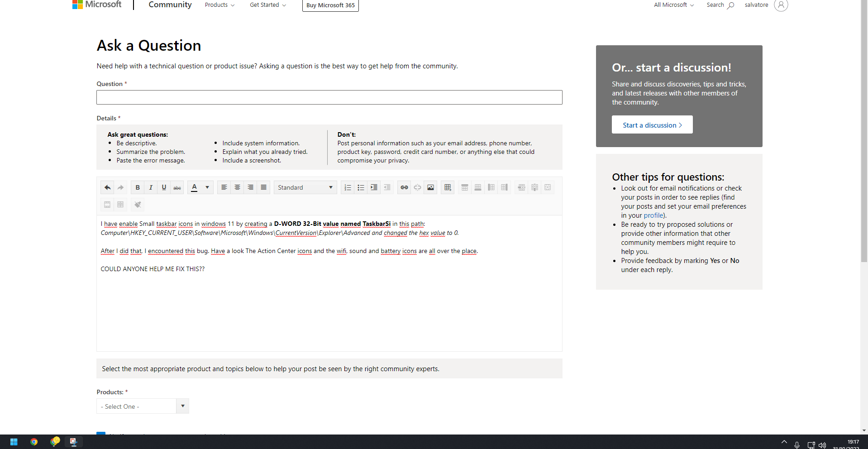This screenshot has width=868, height=449.
Task: Open the font color dropdown arrow
Action: pyautogui.click(x=207, y=187)
